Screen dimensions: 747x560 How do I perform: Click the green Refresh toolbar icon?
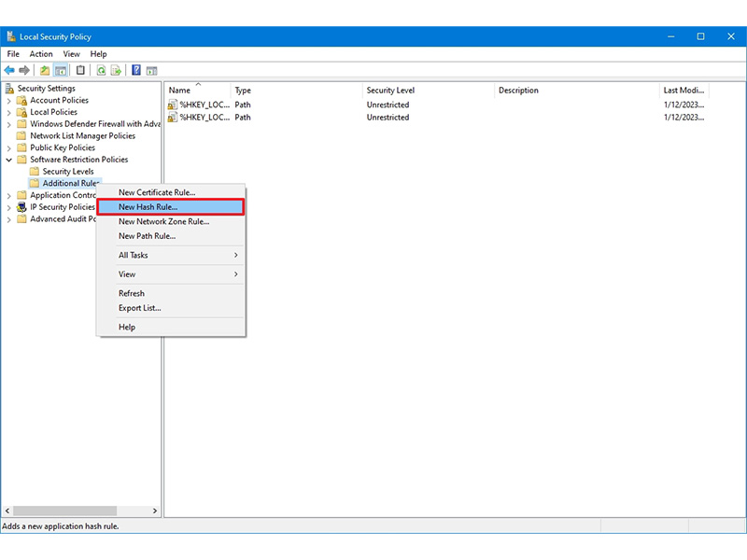coord(101,71)
